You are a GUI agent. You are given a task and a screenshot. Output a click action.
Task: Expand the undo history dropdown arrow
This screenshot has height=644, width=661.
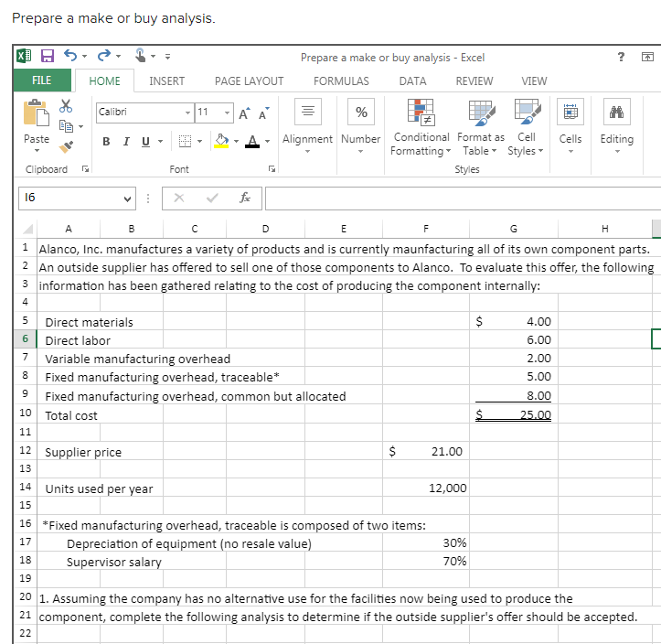tap(84, 56)
